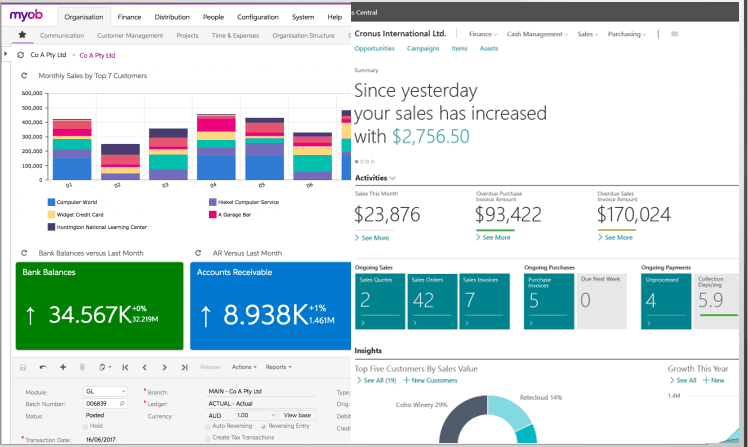Open the Distribution menu in MYOB

(172, 17)
